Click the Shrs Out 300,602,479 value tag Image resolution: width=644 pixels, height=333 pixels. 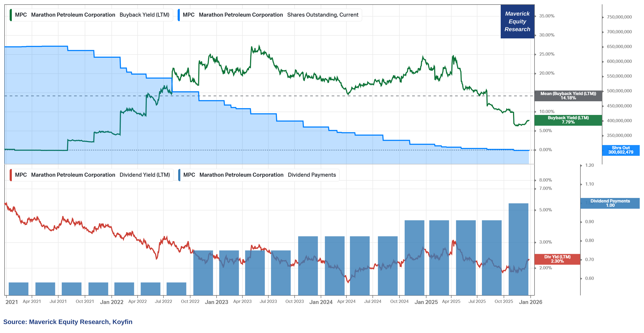tap(620, 150)
